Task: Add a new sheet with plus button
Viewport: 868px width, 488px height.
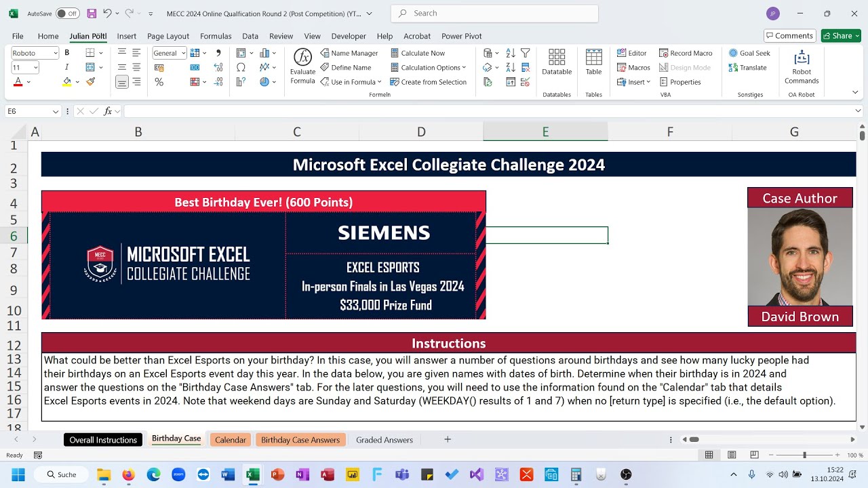Action: point(448,440)
